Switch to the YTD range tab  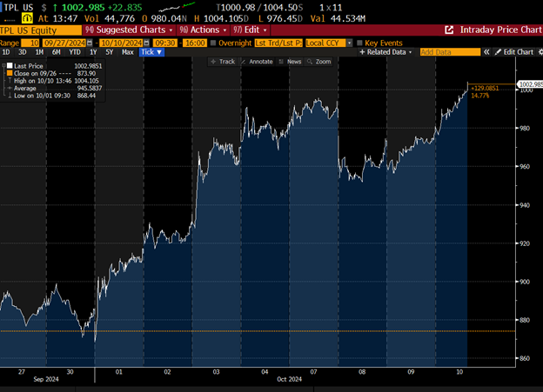[x=74, y=52]
